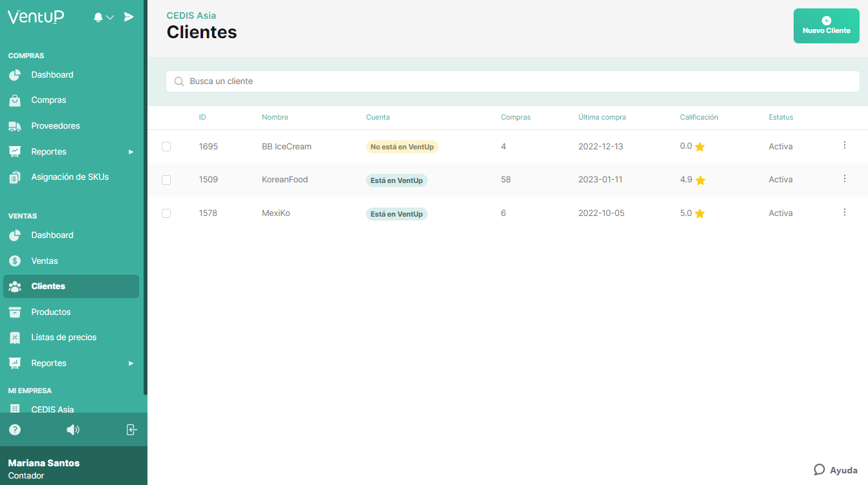Viewport: 868px width, 485px height.
Task: Open the Compras purchases icon in sidebar
Action: coord(16,100)
